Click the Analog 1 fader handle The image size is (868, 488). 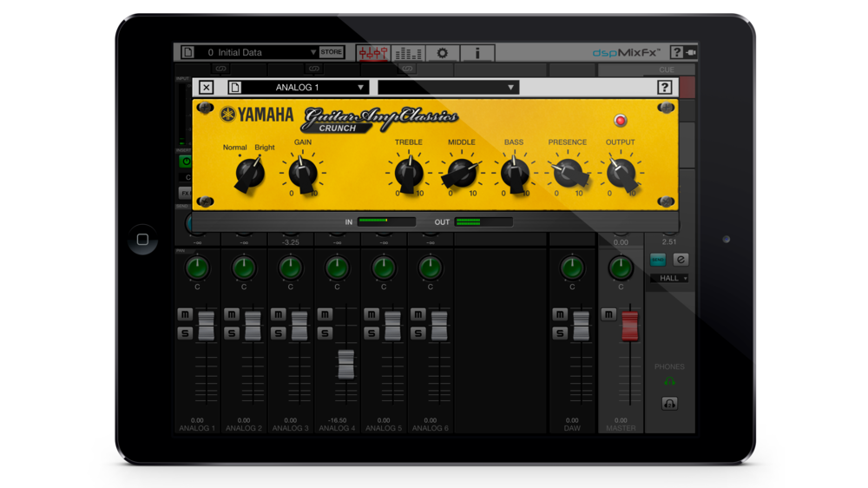pyautogui.click(x=206, y=326)
